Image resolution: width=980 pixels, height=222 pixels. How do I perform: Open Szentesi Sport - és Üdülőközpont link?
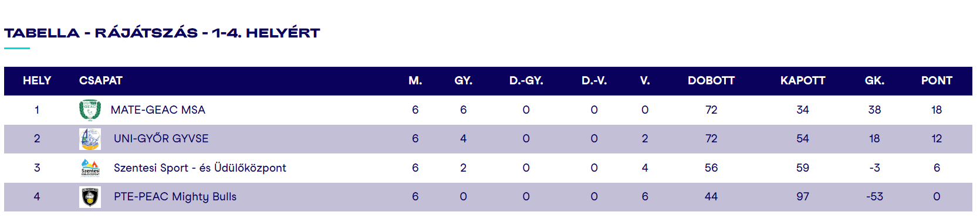(x=200, y=168)
